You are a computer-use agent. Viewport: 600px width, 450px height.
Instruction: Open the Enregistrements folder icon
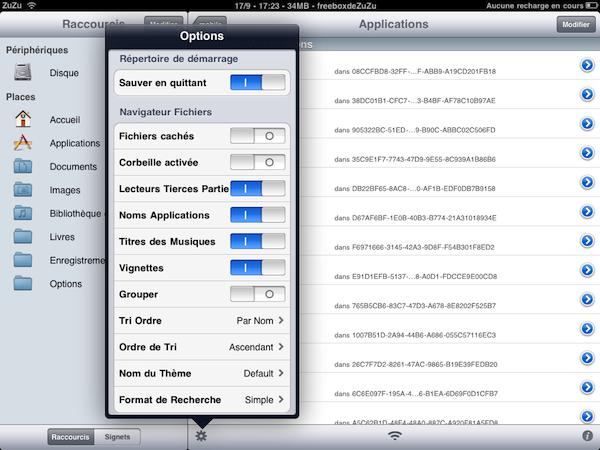[23, 260]
